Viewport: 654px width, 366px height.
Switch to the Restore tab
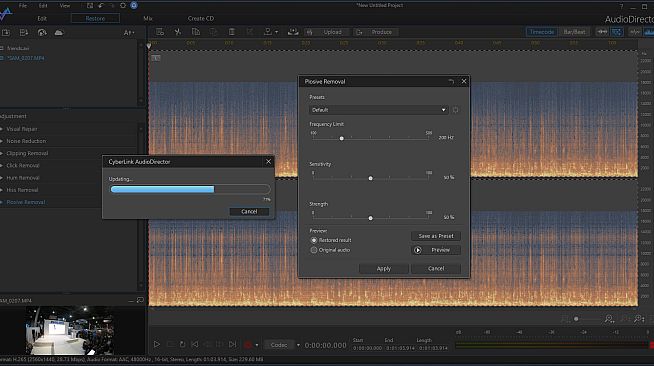95,18
